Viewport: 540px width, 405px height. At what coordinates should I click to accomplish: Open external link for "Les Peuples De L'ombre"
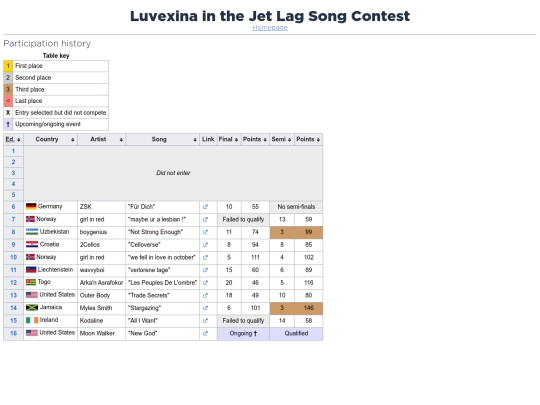point(205,283)
